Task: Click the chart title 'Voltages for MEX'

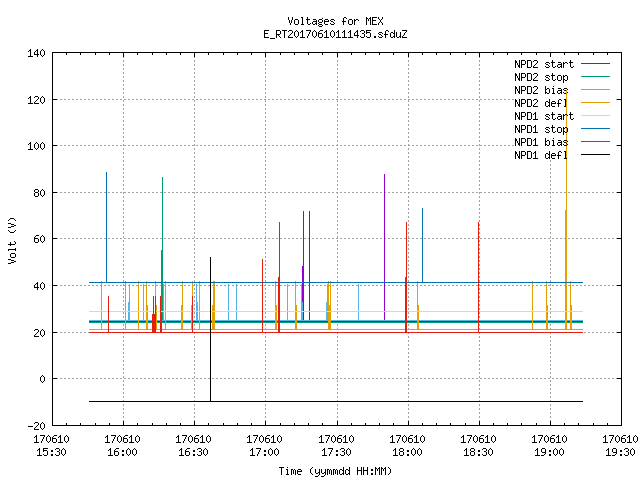Action: [335, 21]
